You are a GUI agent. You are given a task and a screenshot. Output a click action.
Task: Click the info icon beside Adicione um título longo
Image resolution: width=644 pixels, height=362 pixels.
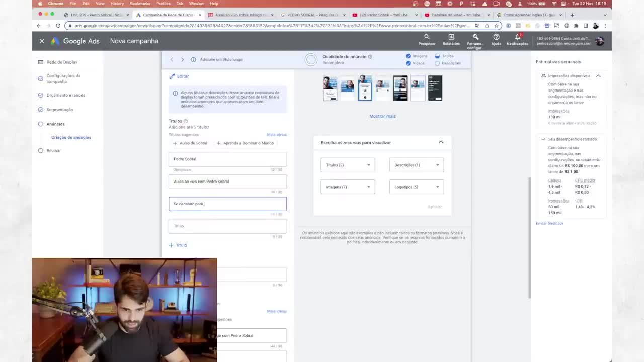click(x=193, y=60)
